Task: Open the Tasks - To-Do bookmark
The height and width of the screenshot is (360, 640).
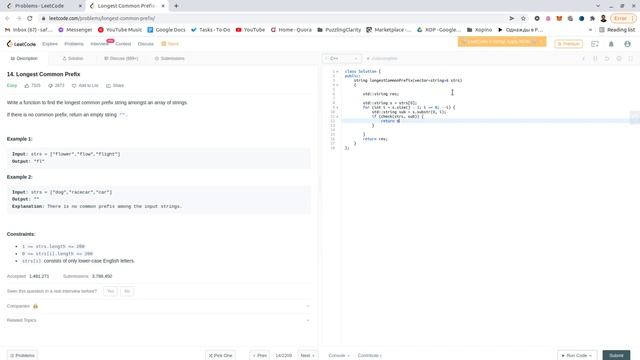Action: click(x=211, y=30)
